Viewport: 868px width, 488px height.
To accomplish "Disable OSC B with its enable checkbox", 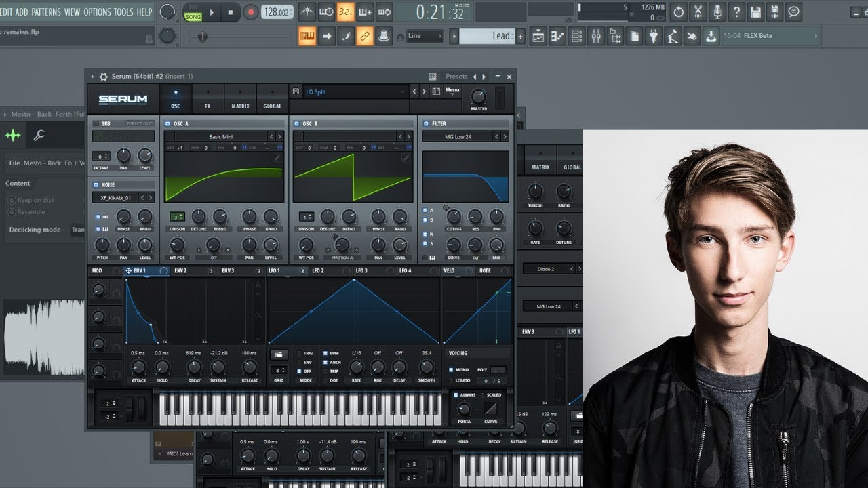I will coord(296,124).
